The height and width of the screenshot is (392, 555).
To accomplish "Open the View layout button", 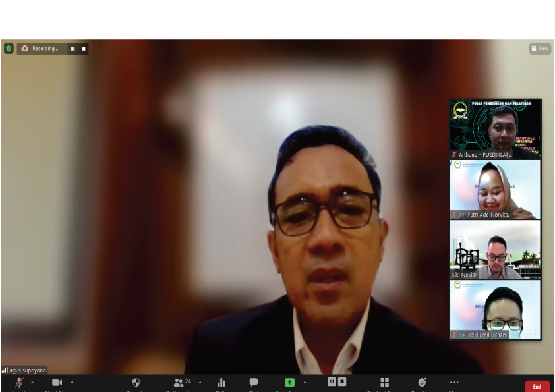I will (540, 49).
